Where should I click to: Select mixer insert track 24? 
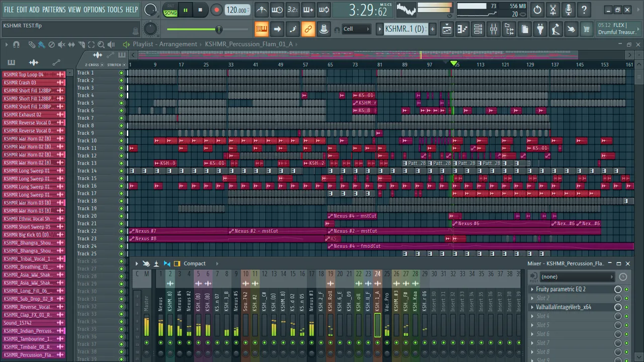click(377, 311)
